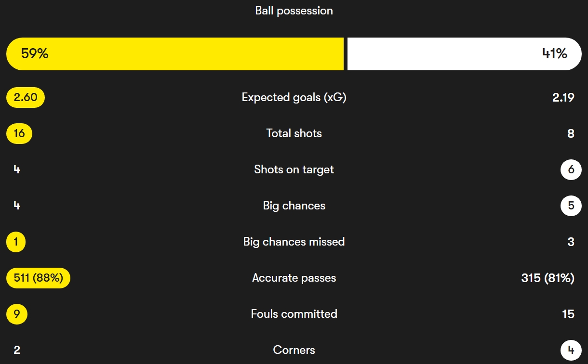
Task: Click the white 4 corners badge
Action: click(571, 350)
